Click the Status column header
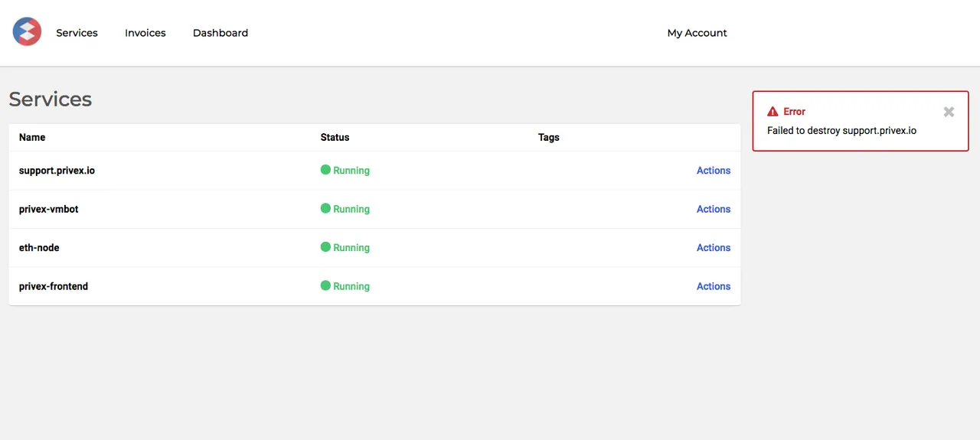 tap(335, 138)
